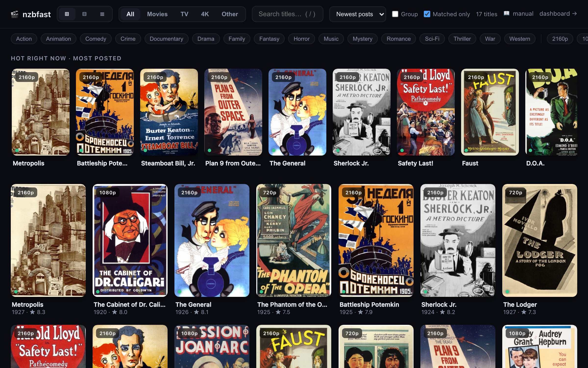Open The General poster in Hot Right Now
The image size is (588, 368).
(297, 112)
